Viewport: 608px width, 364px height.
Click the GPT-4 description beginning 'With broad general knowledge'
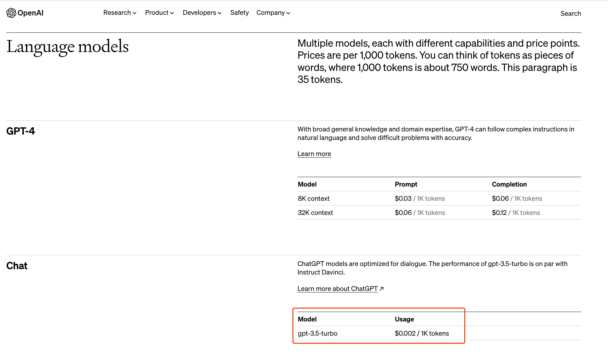click(436, 134)
